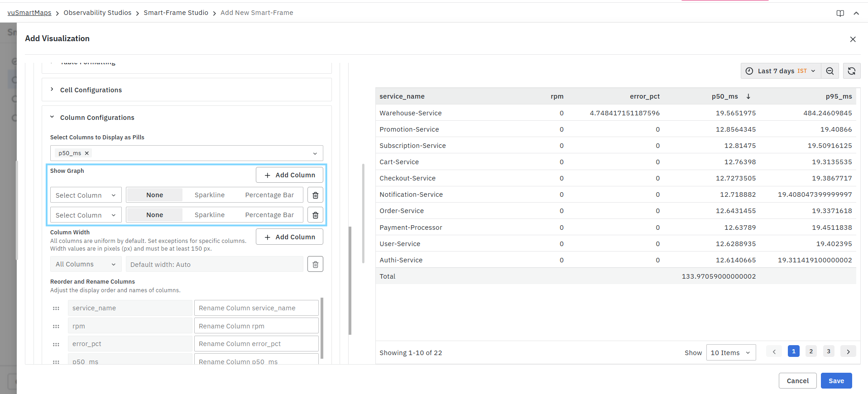
Task: Click the Default width input field
Action: (215, 264)
